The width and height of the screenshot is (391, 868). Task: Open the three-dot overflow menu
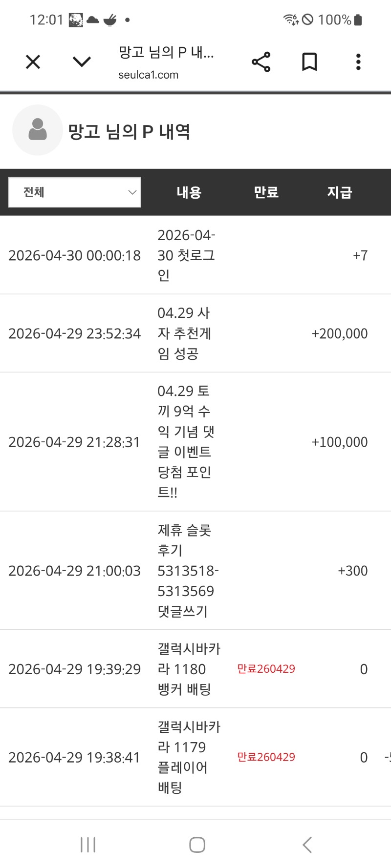(358, 62)
